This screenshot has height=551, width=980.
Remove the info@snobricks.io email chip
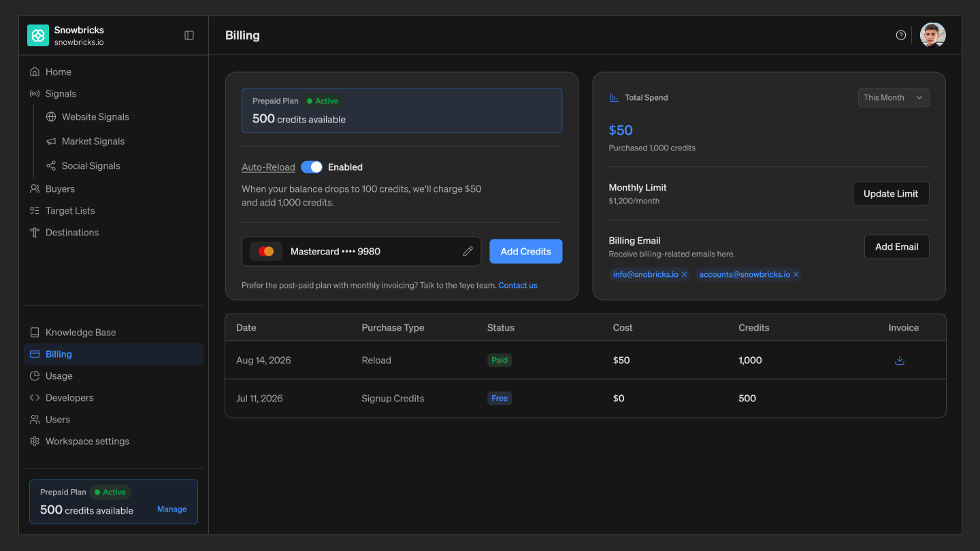685,275
